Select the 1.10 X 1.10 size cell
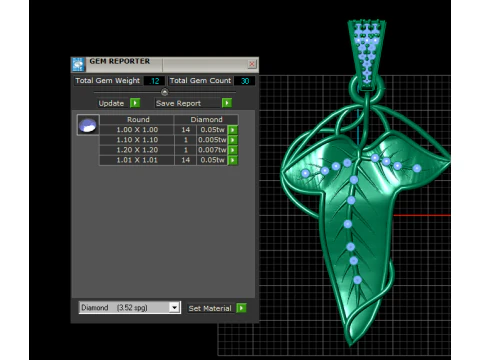 coord(137,140)
